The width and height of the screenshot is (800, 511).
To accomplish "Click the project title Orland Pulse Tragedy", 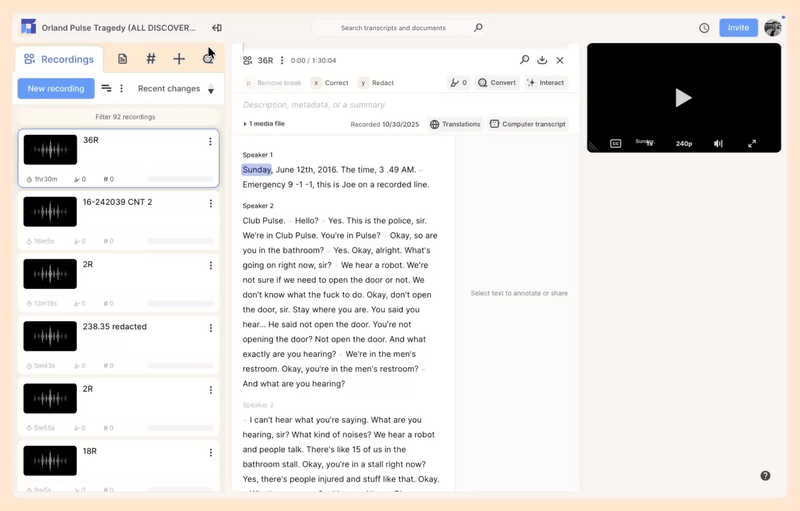I will [x=118, y=28].
